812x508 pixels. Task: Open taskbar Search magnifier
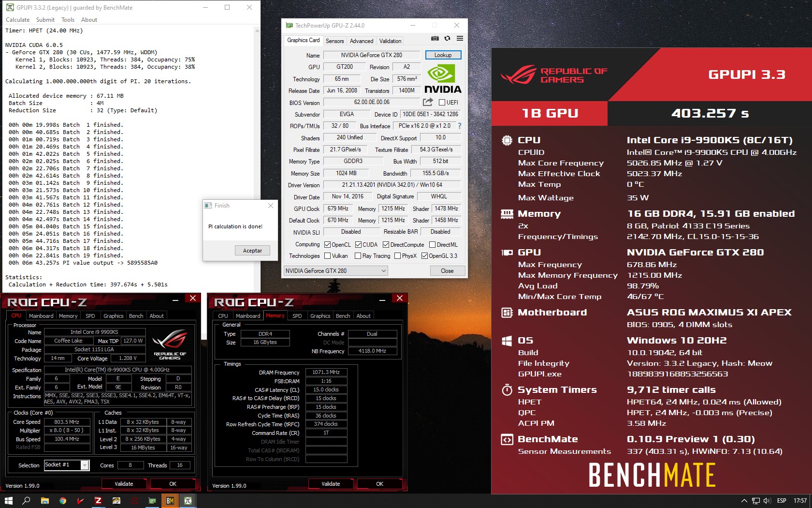[27, 501]
